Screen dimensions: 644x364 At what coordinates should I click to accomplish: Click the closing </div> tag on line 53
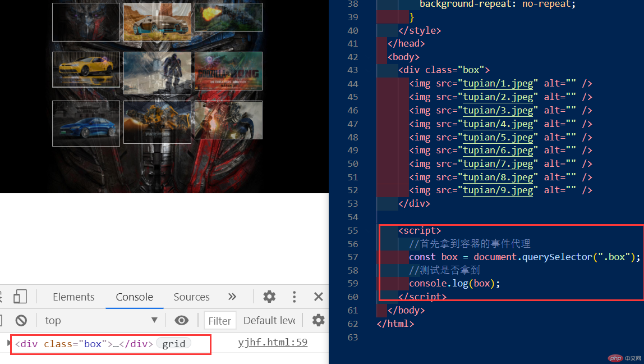click(x=414, y=203)
